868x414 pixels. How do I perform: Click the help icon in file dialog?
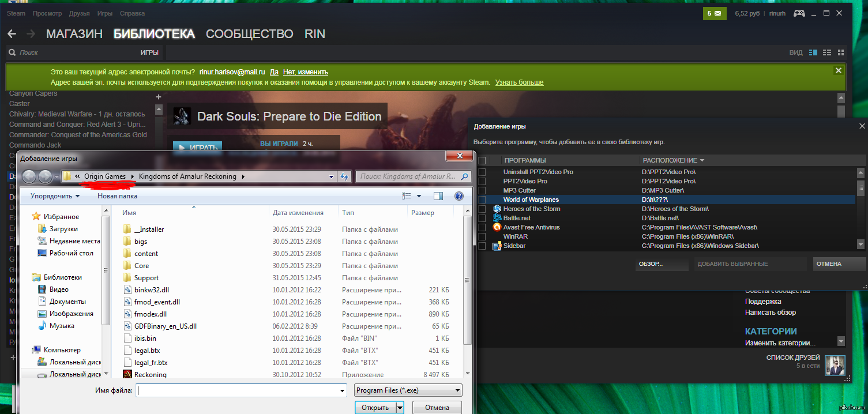tap(459, 196)
